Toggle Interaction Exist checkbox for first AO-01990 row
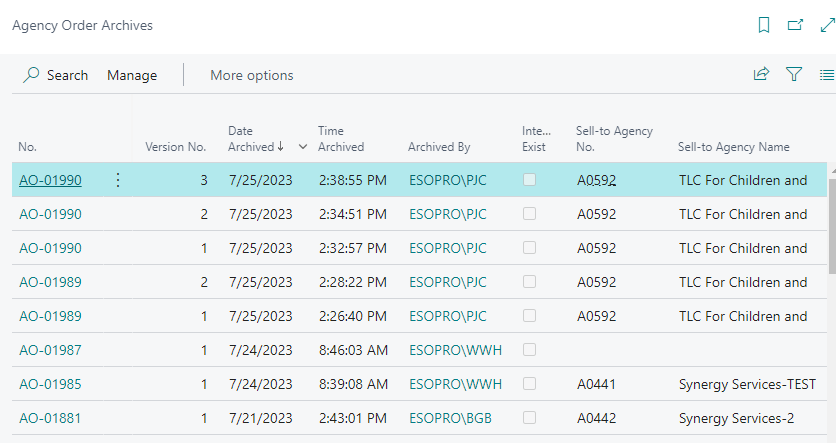The width and height of the screenshot is (836, 443). click(529, 180)
